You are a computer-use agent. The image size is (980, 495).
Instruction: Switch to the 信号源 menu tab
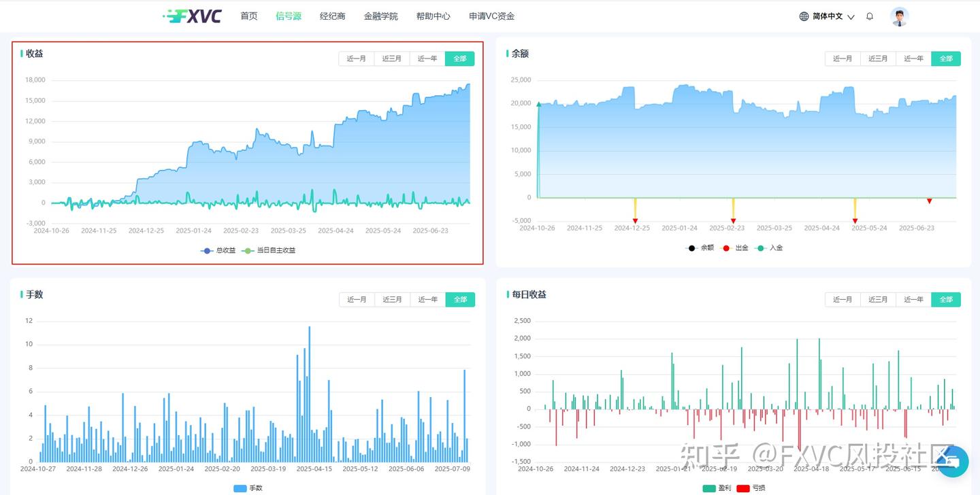click(289, 16)
